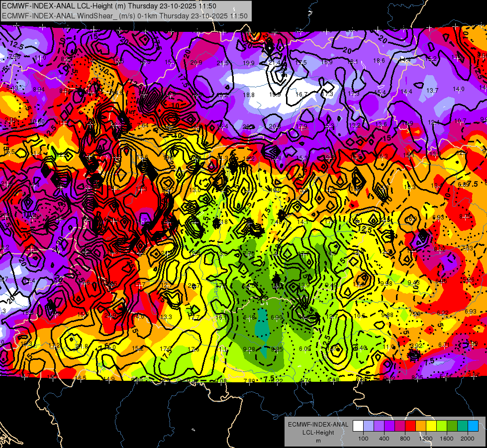
Task: Pick the 16.7 grid value
Action: coord(301,94)
